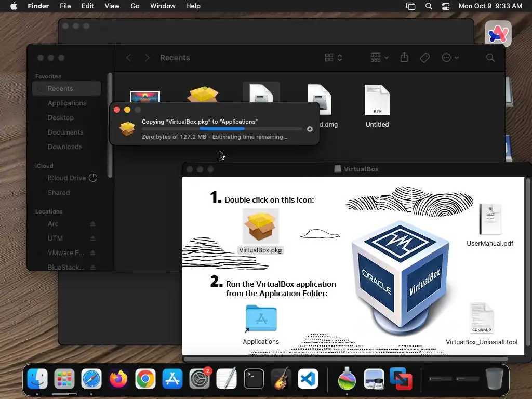532x399 pixels.
Task: Select the UTM location in sidebar
Action: pos(55,238)
